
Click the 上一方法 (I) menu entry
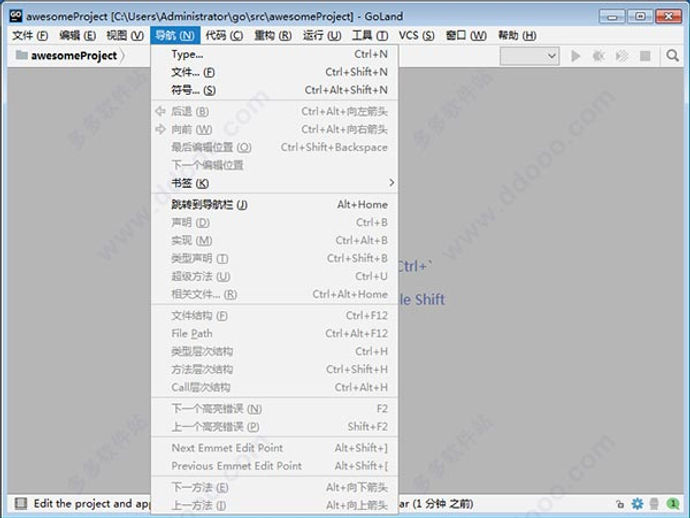[275, 506]
